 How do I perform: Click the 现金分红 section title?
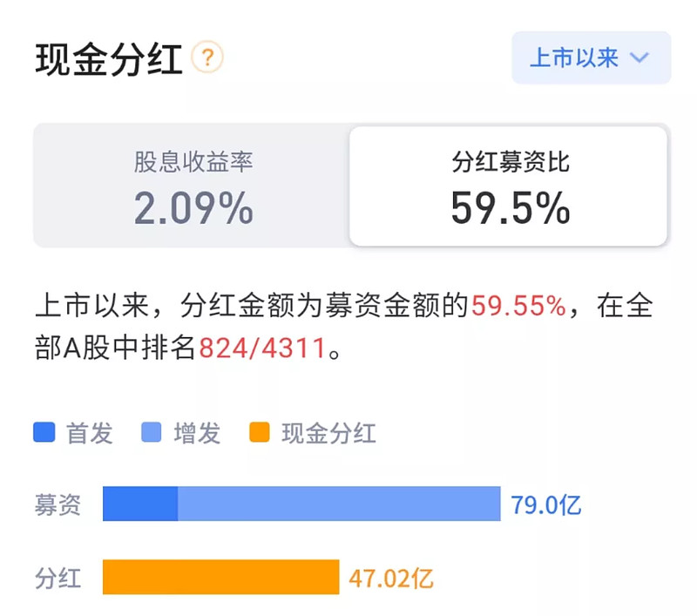(x=109, y=59)
